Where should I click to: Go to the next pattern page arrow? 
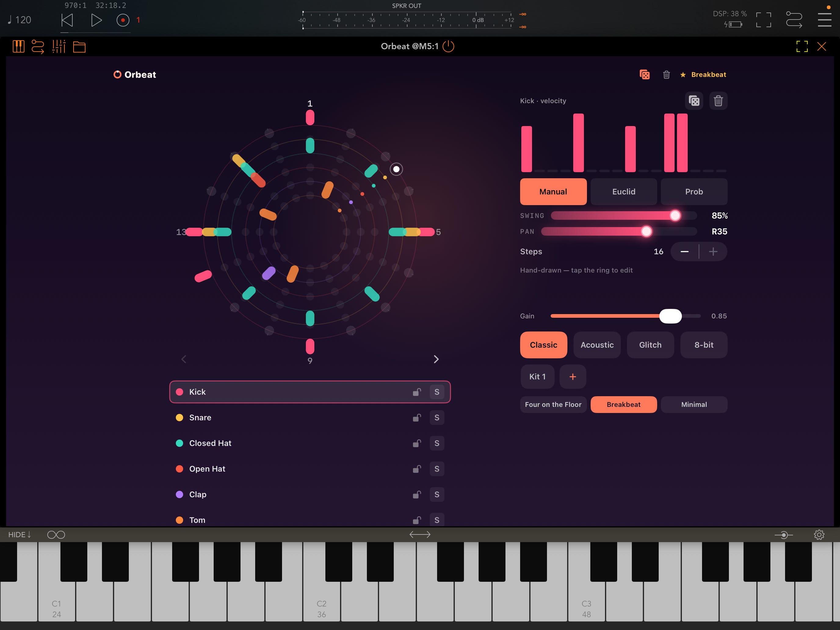click(x=436, y=359)
